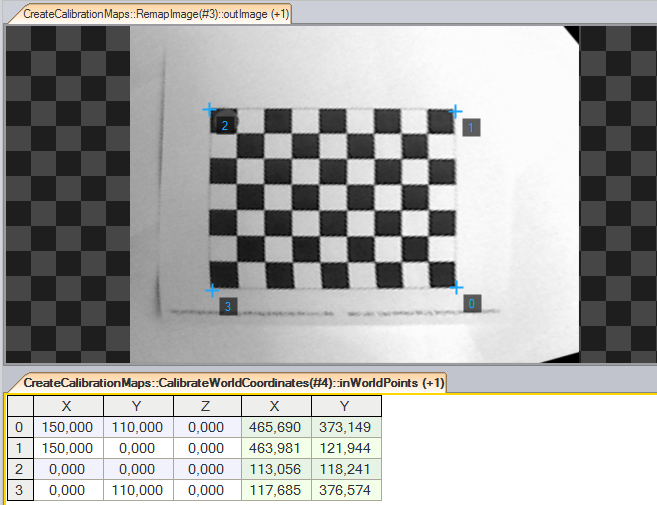The height and width of the screenshot is (505, 657).
Task: Switch to the RemapImage outImage tab
Action: 149,12
